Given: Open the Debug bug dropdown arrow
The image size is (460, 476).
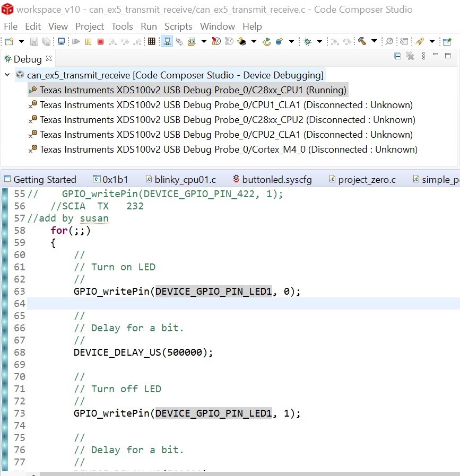Looking at the screenshot, I should tap(319, 41).
